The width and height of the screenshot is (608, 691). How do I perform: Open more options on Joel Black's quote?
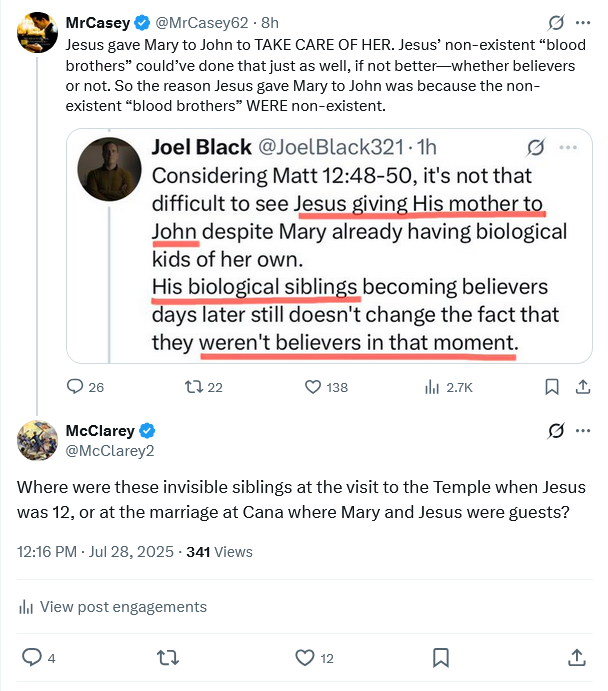pos(566,147)
